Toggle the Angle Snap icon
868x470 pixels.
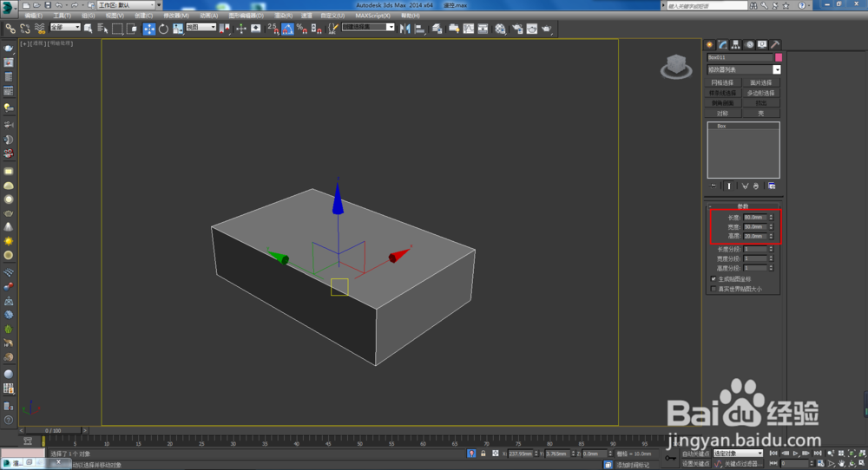(288, 29)
